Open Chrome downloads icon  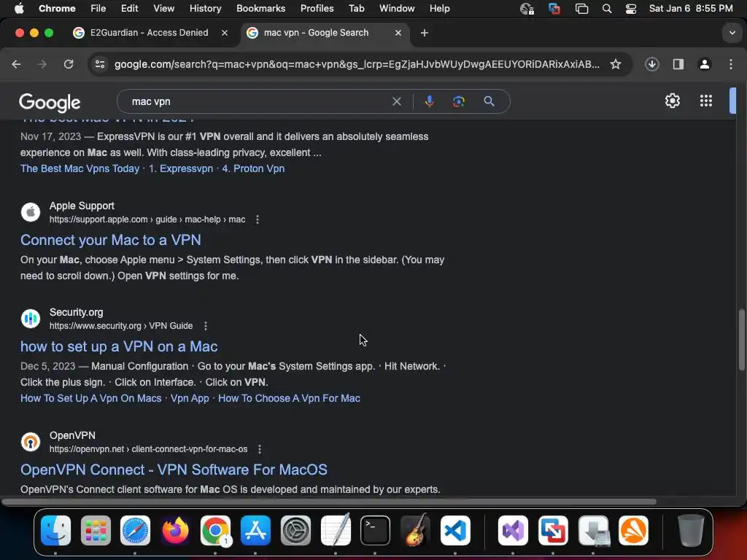(651, 64)
